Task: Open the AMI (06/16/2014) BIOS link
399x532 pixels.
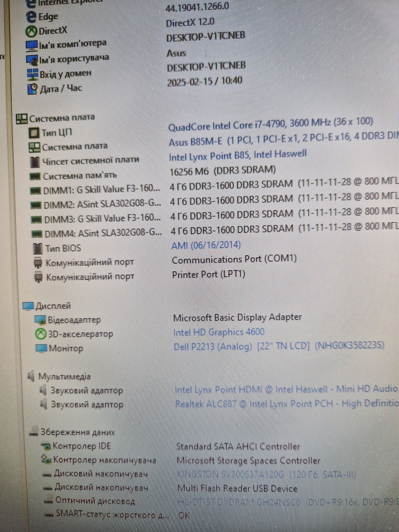Action: [x=206, y=245]
